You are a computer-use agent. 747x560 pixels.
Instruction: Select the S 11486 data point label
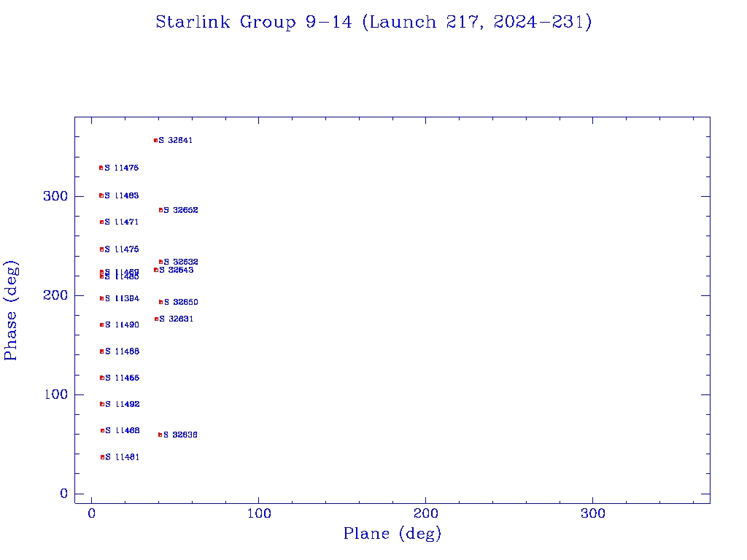tap(122, 351)
